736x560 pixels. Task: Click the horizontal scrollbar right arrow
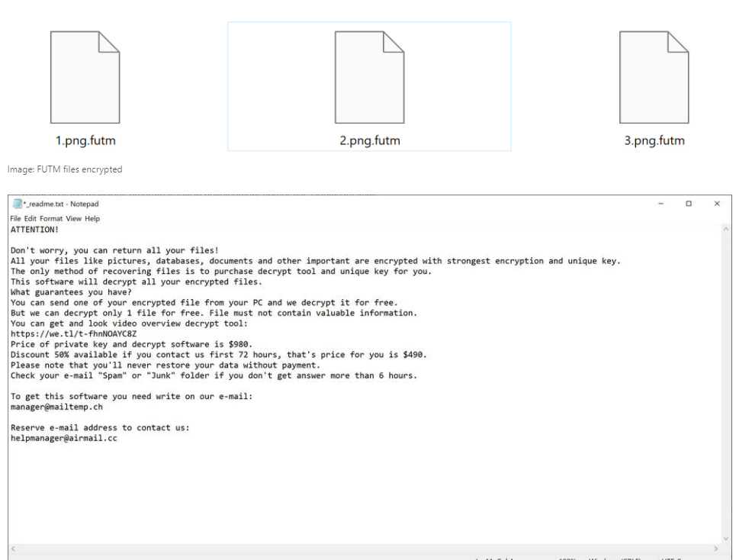716,549
